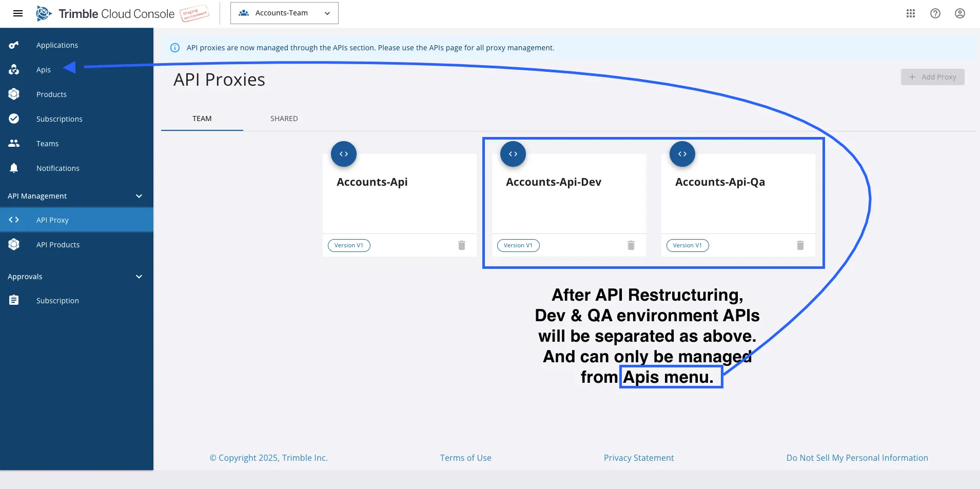Click the Apis sidebar icon
Screen dimensions: 980x489
(x=14, y=70)
